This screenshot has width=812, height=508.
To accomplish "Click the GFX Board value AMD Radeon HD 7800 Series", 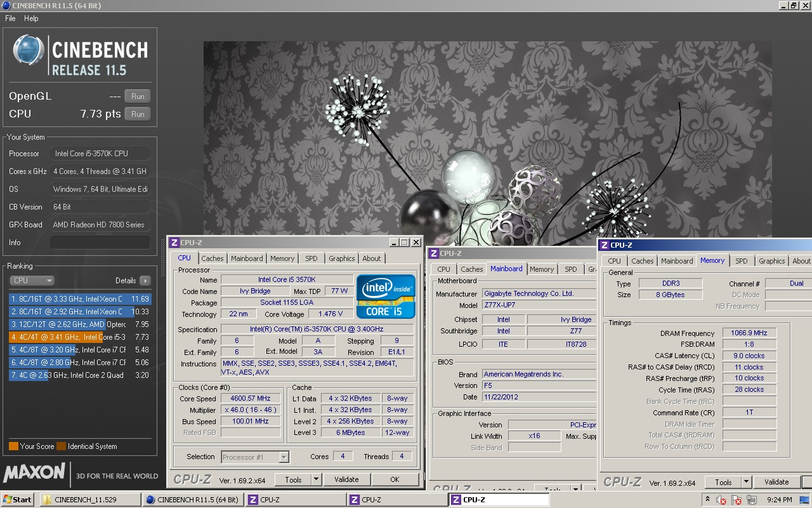I will [x=100, y=225].
